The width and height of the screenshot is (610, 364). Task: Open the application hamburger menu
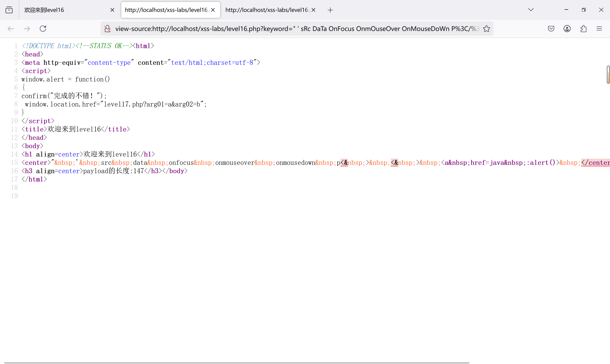click(599, 29)
